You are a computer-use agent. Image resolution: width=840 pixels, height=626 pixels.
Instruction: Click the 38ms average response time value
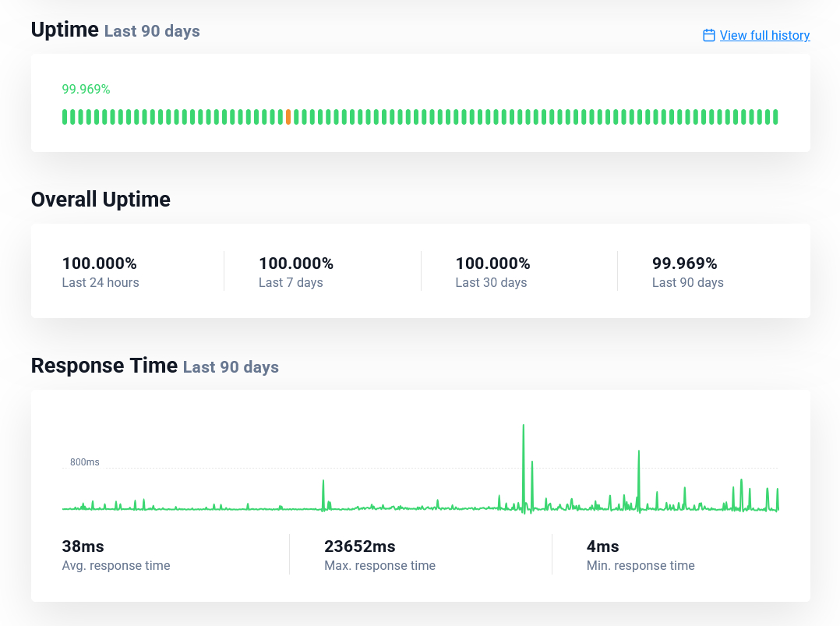tap(83, 546)
